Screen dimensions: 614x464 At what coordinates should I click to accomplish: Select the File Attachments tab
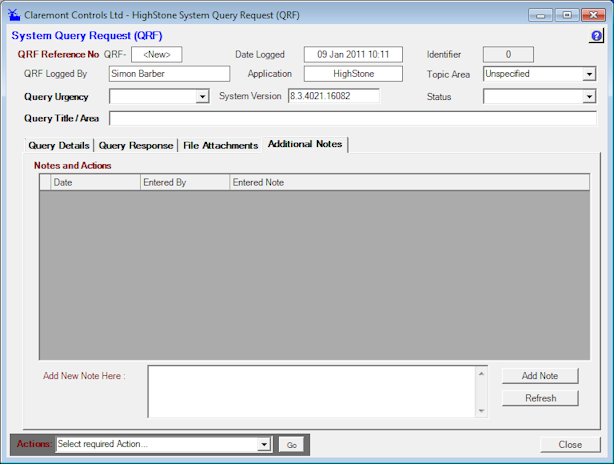pos(220,145)
